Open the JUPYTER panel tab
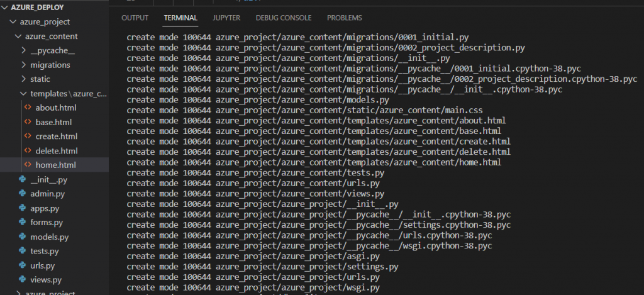 [x=226, y=18]
